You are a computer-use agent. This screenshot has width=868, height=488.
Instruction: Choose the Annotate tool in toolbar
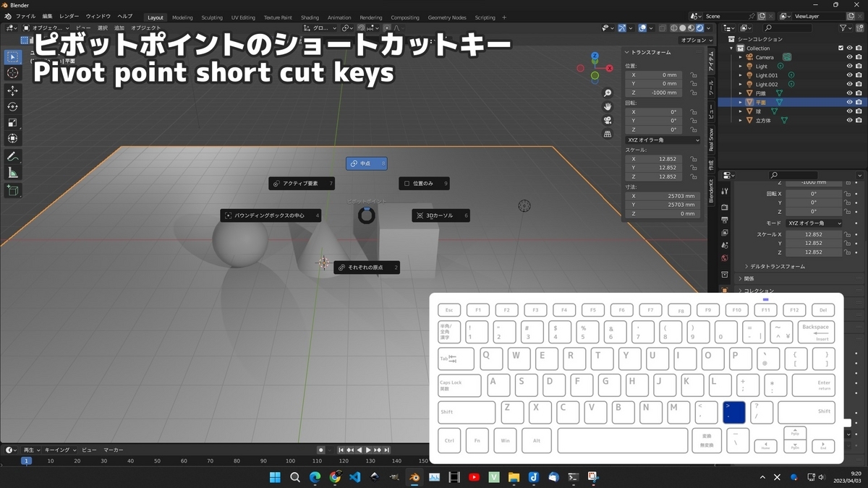pos(12,156)
